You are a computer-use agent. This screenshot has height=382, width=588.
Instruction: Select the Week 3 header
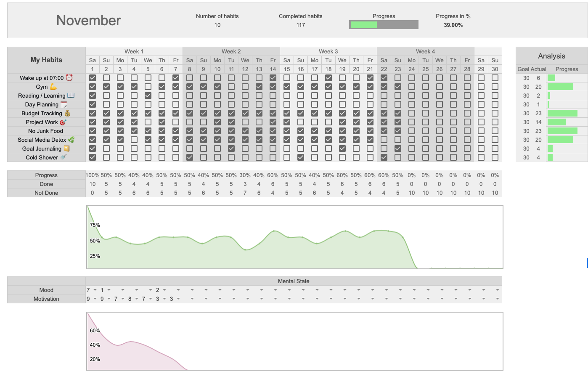point(328,51)
